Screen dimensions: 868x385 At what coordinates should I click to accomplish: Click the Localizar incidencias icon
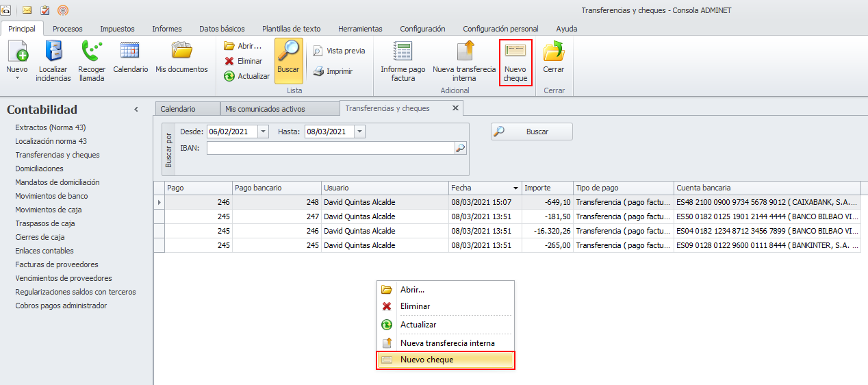(x=53, y=53)
